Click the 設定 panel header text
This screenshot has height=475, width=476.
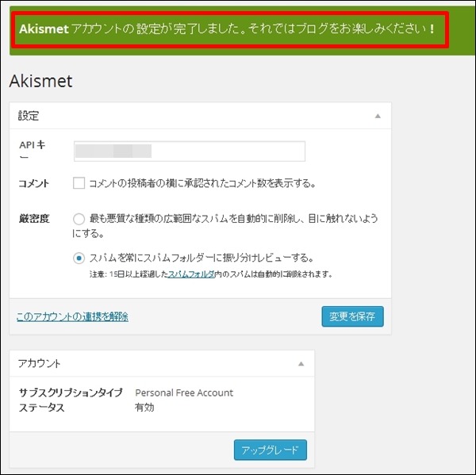click(29, 116)
